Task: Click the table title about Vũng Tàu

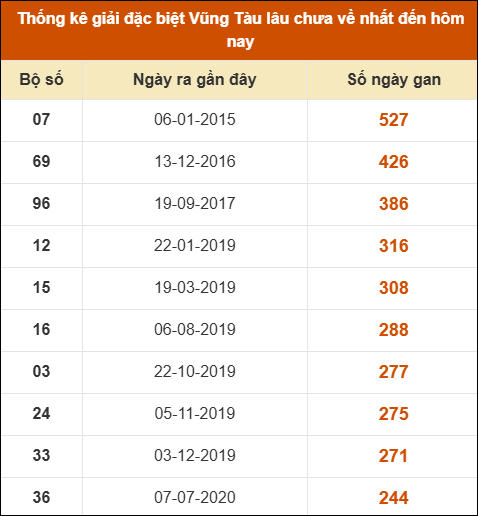Action: click(x=240, y=30)
